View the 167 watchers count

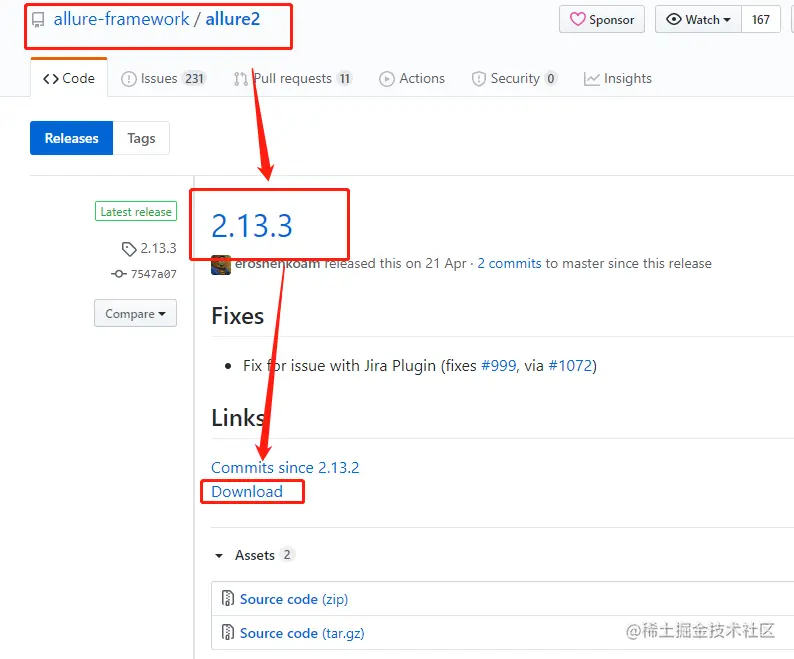(761, 19)
